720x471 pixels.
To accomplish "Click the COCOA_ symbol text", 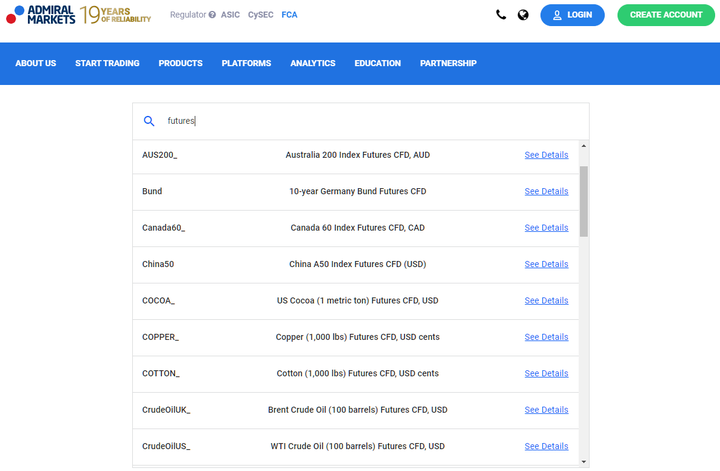I will click(x=158, y=301).
